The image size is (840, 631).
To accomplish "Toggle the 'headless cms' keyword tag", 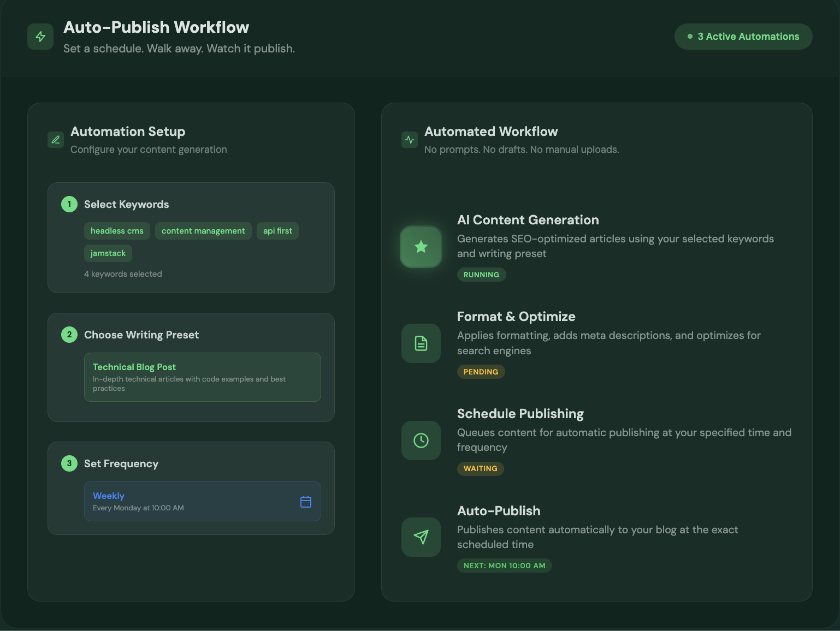I will pos(117,231).
